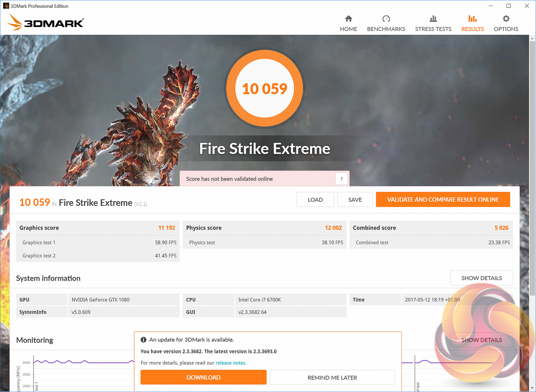The height and width of the screenshot is (392, 536).
Task: Open the release notes link
Action: [231, 363]
